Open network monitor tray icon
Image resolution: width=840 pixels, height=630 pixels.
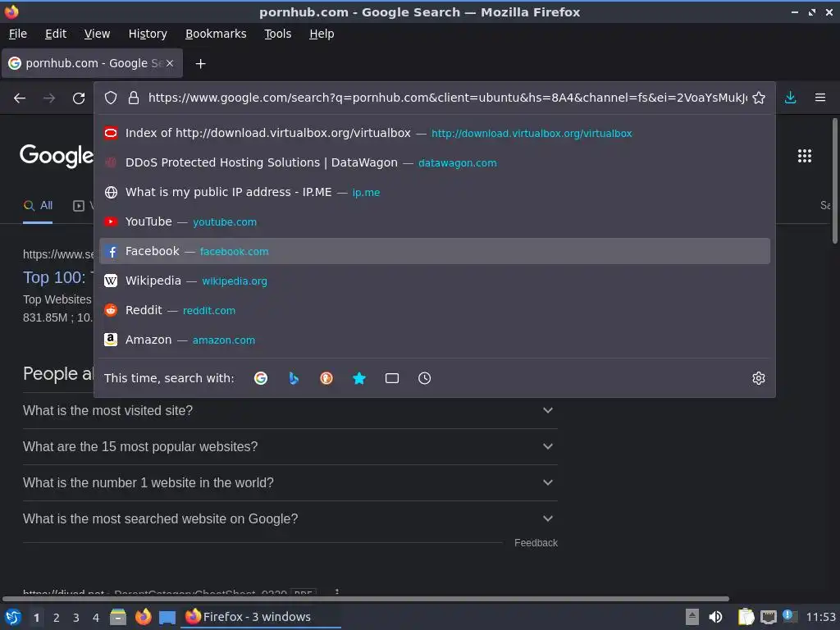[768, 617]
